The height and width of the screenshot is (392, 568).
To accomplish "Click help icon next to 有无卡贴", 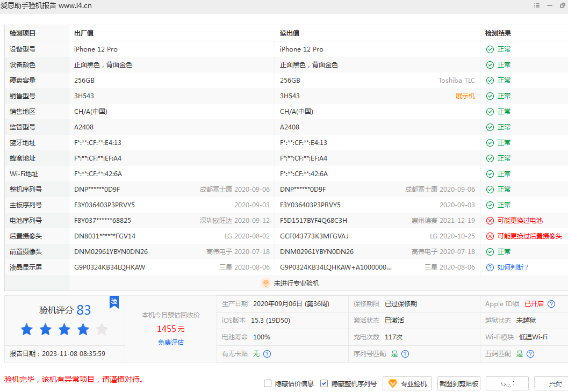I will point(267,354).
